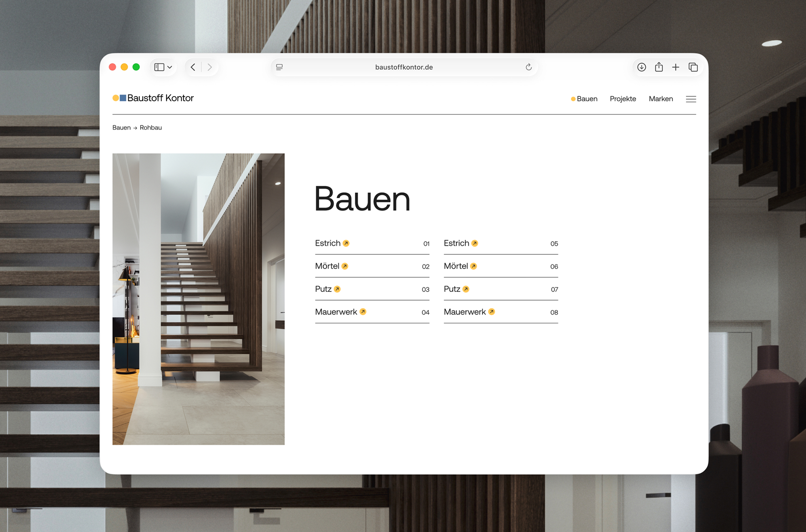
Task: Click the number 08 in the list
Action: click(554, 312)
